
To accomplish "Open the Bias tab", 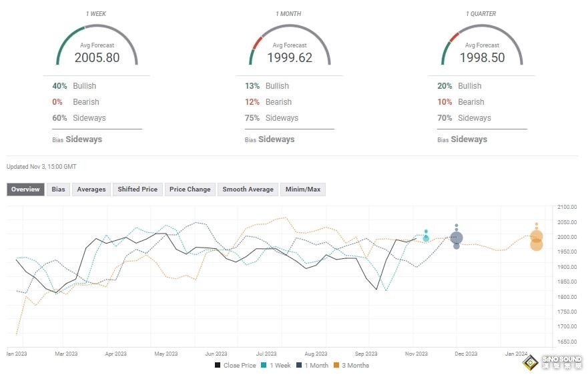I will click(59, 190).
